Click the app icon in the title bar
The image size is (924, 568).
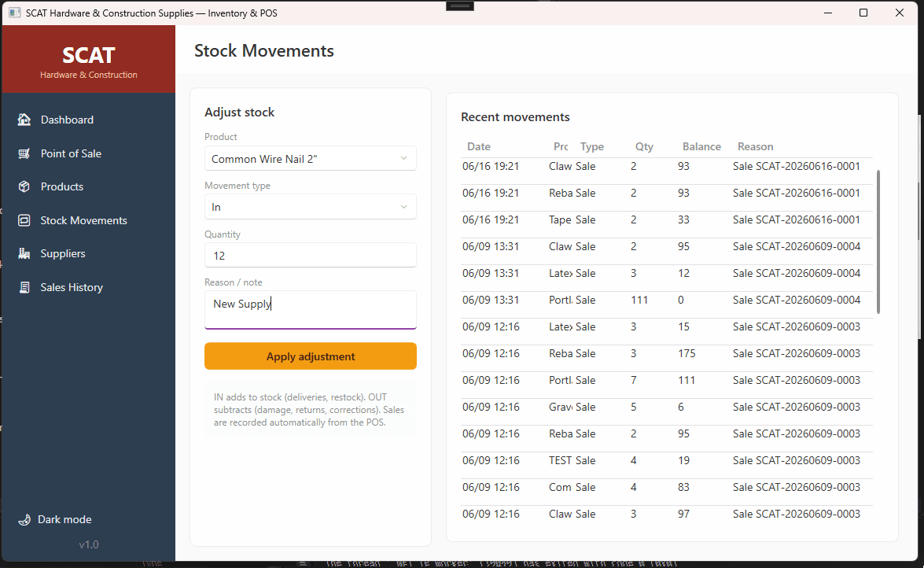[x=15, y=13]
